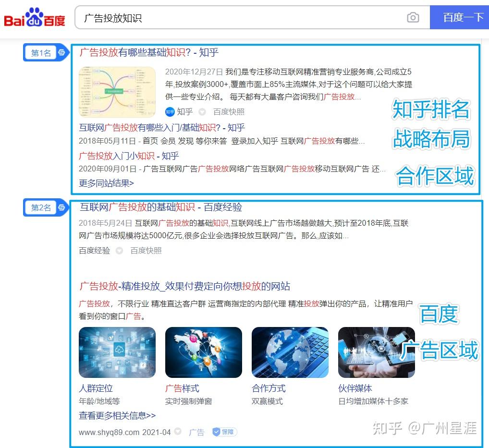
Task: Open ad title 广告投放-精准投放_效果付费定向你想投放的网站
Action: tap(184, 286)
